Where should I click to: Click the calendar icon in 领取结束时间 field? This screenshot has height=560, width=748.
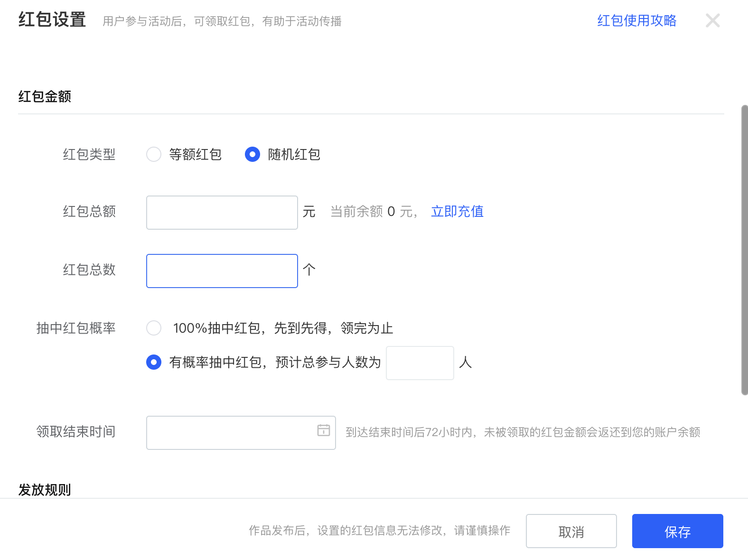(x=323, y=430)
